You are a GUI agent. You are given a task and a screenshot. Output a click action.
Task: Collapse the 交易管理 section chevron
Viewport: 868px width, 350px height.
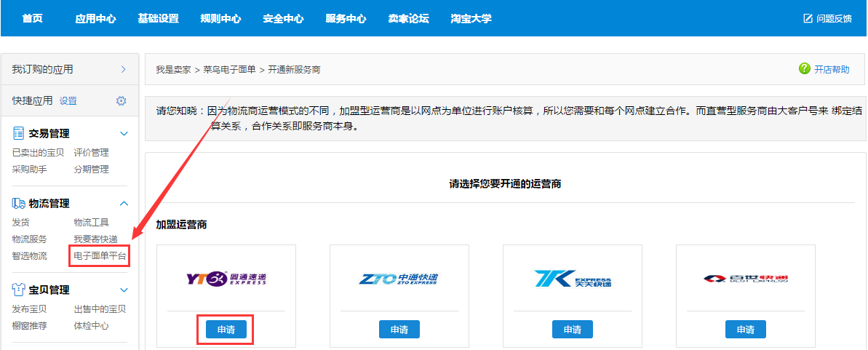[x=124, y=133]
